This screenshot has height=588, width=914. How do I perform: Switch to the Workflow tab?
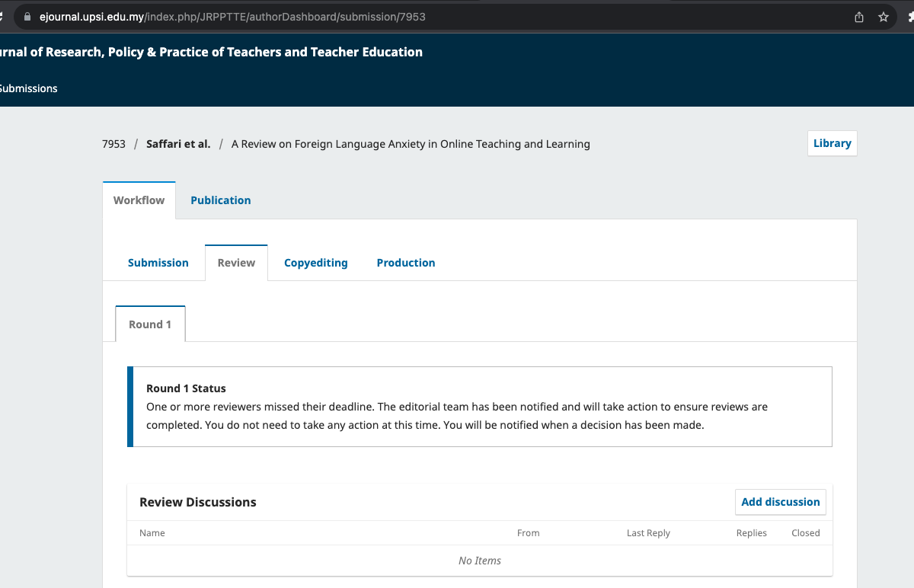[x=139, y=200]
